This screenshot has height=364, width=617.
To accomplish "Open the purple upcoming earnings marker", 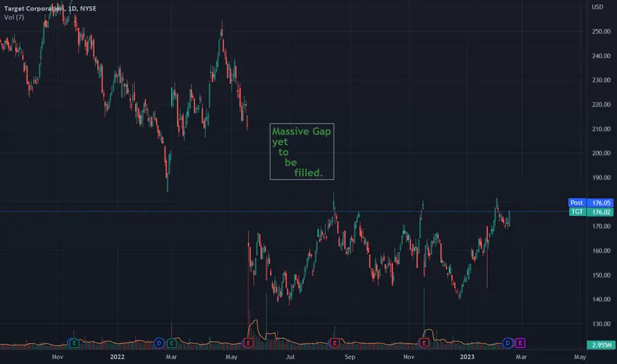I will pos(520,343).
